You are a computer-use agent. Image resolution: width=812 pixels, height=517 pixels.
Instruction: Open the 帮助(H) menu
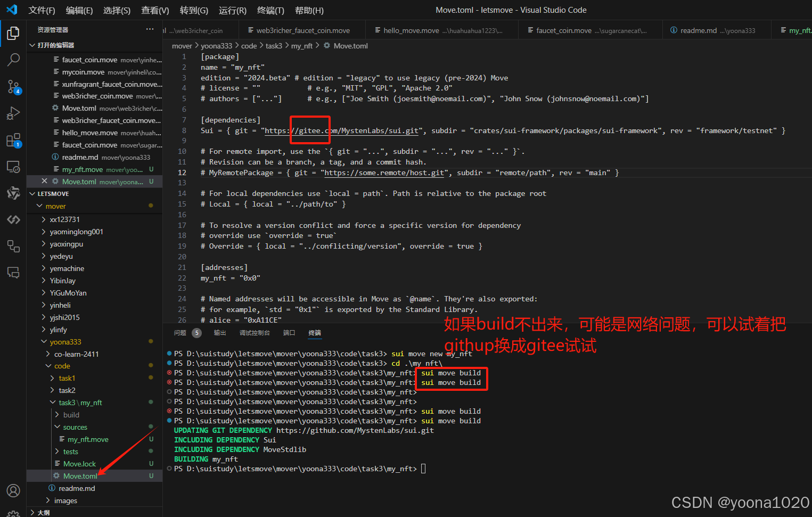click(309, 10)
